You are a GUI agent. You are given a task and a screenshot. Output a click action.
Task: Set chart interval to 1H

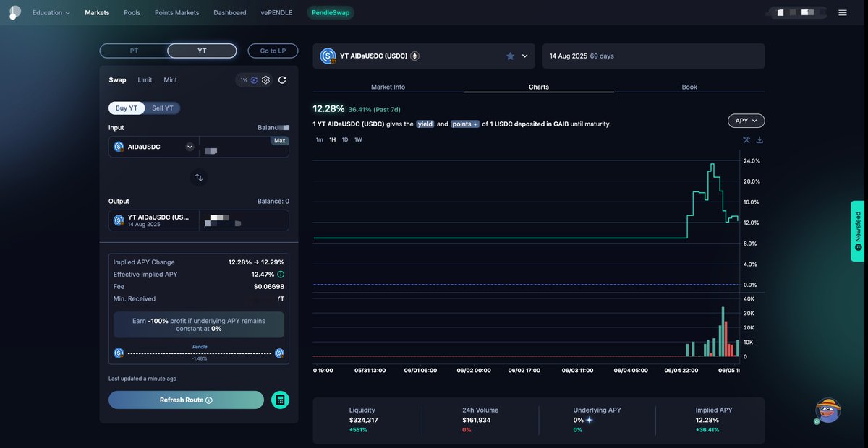[332, 140]
